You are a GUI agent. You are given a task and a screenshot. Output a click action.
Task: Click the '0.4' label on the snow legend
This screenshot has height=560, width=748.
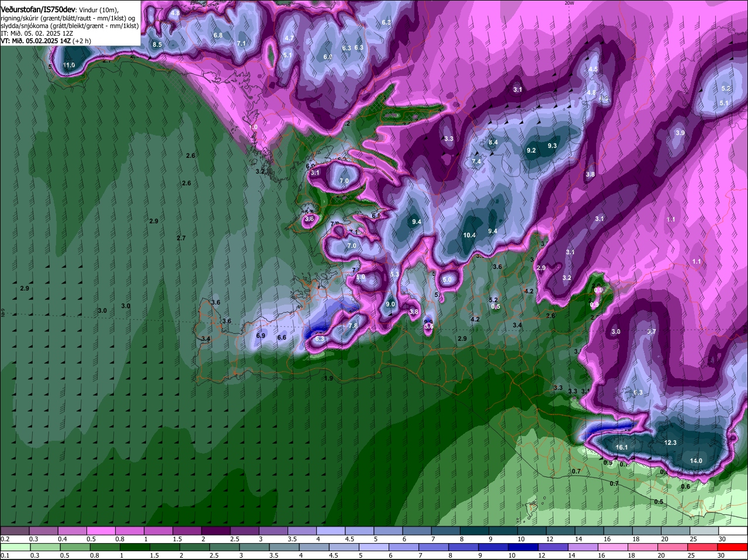pyautogui.click(x=63, y=538)
